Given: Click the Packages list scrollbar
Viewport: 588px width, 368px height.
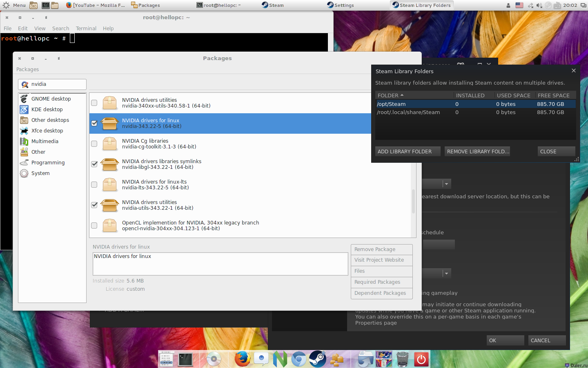Looking at the screenshot, I should [413, 201].
